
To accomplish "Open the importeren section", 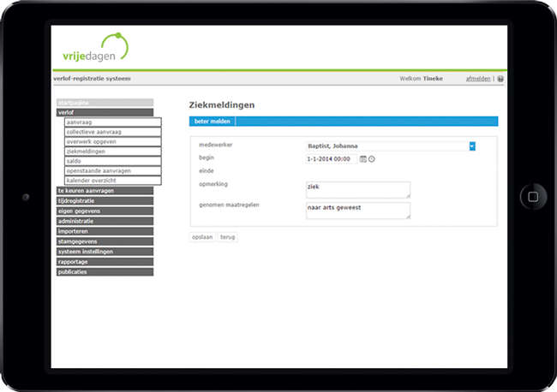I will click(x=105, y=231).
